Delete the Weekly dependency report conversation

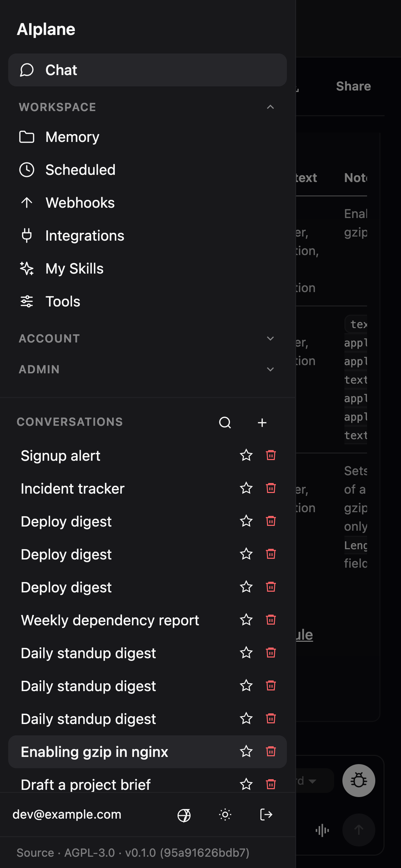click(271, 620)
